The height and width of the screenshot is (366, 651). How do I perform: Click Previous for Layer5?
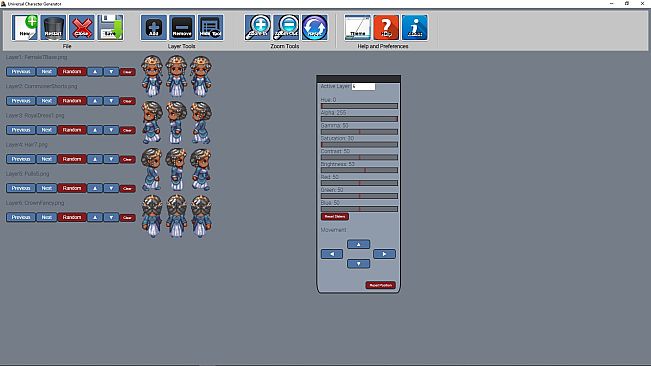pyautogui.click(x=21, y=188)
